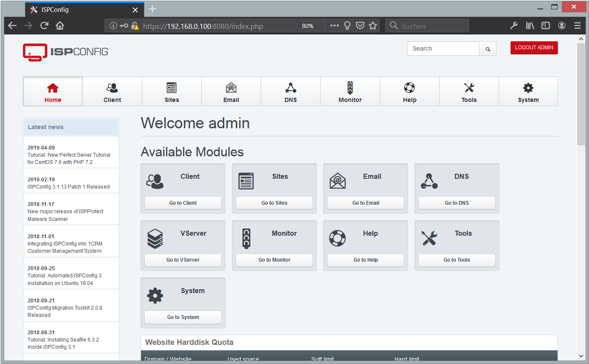Viewport: 589px width, 364px height.
Task: Click Go to DNS button
Action: coord(457,203)
